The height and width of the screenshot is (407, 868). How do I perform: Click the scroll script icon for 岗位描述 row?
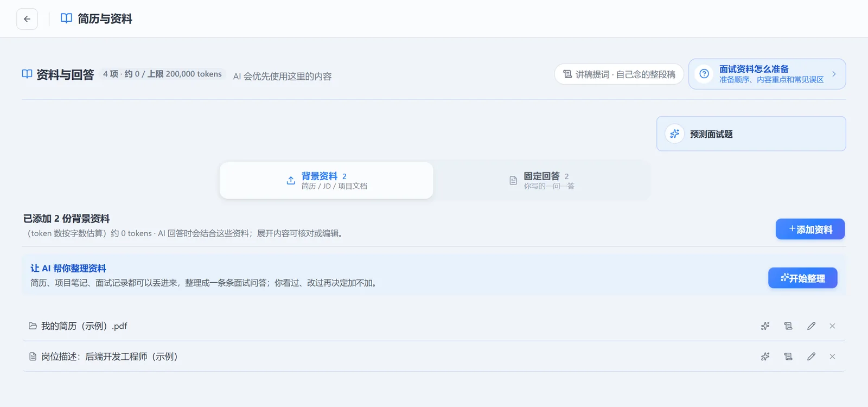(x=788, y=357)
